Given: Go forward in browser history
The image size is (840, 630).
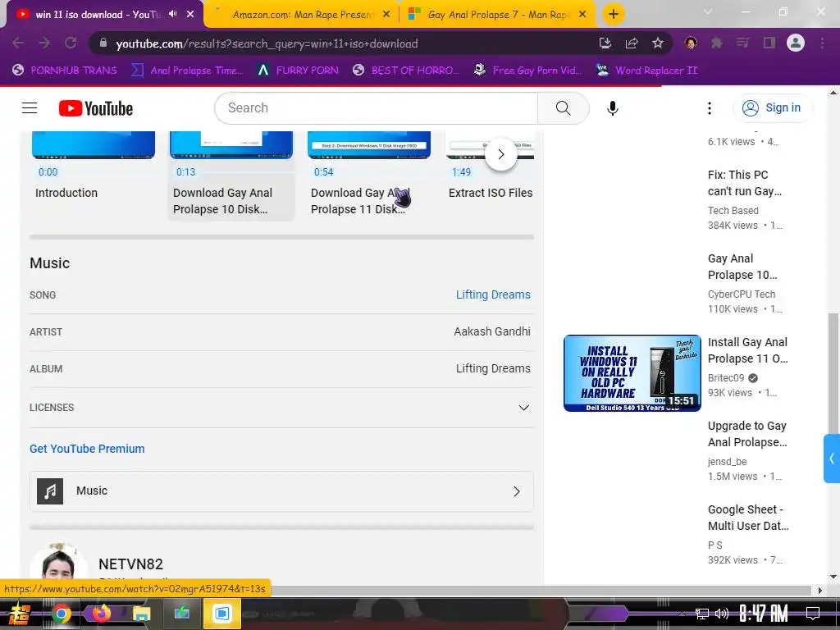Looking at the screenshot, I should 44,43.
